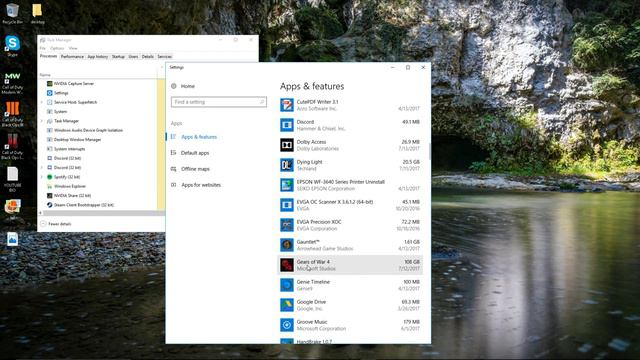Open the Users tab in Task Manager
The image size is (640, 360).
(x=133, y=57)
